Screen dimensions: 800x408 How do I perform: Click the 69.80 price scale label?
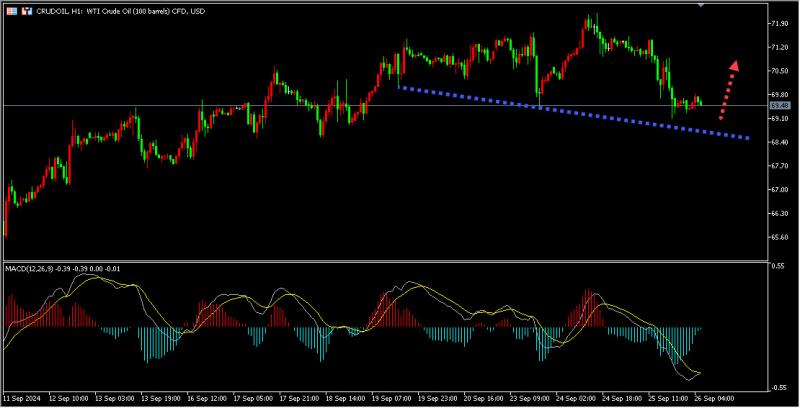tap(781, 95)
